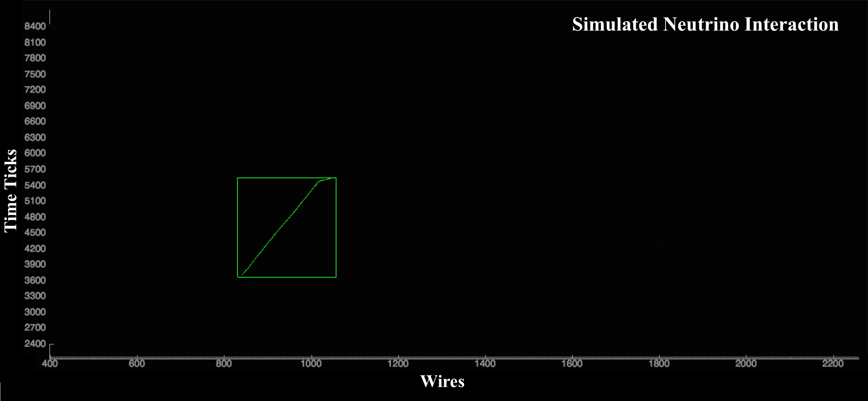Image resolution: width=868 pixels, height=401 pixels.
Task: Click the 1000 wire axis label
Action: [311, 364]
